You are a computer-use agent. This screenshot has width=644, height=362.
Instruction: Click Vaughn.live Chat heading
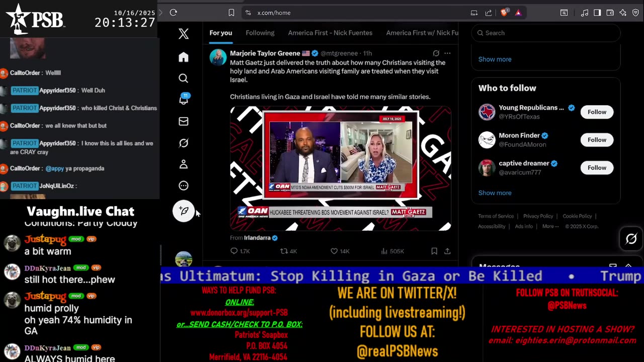(80, 211)
